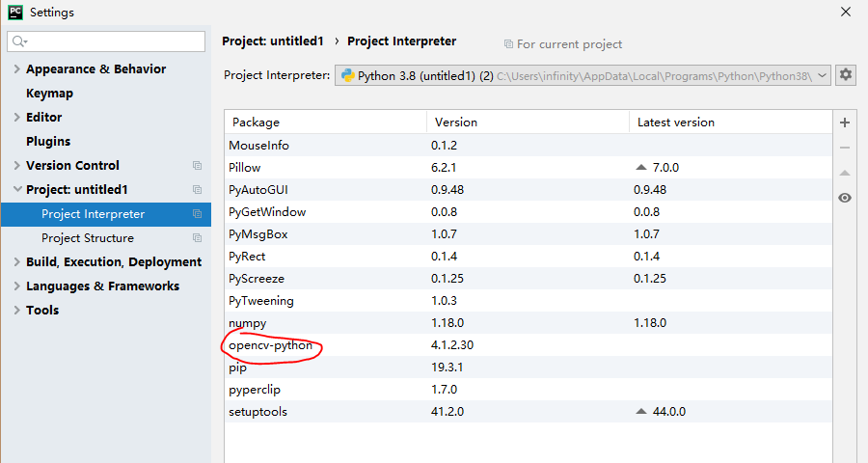Select Languages & Frameworks category
The width and height of the screenshot is (868, 463).
coord(102,286)
